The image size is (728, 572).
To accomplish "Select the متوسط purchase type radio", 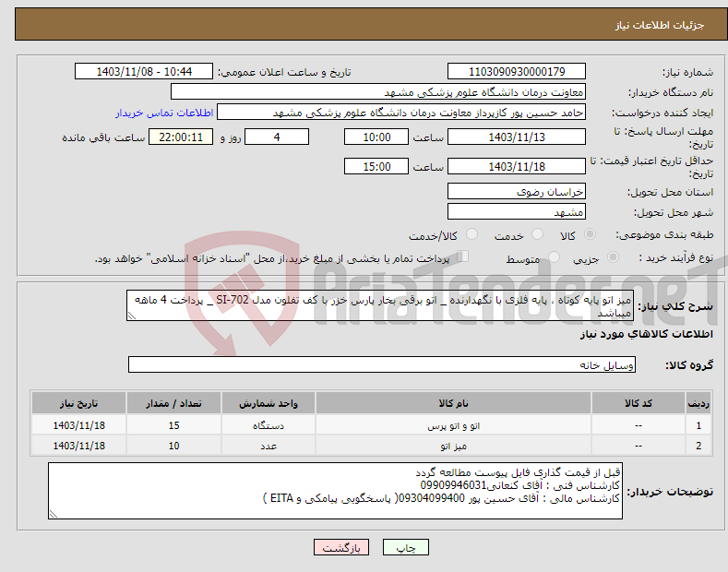I will tap(554, 257).
